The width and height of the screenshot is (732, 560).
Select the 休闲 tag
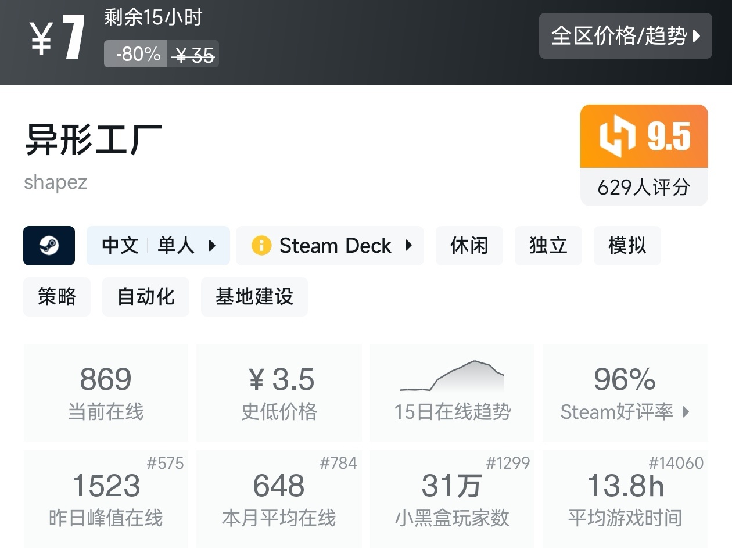(x=469, y=246)
